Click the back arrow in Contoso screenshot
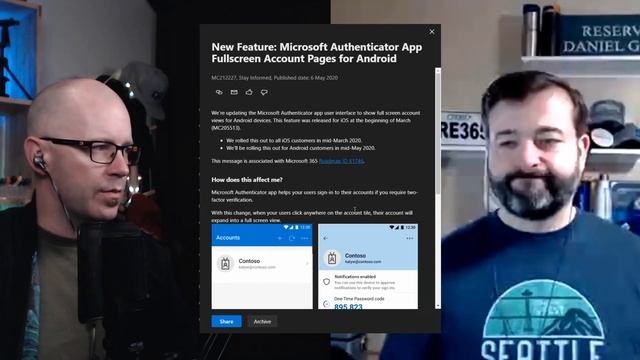This screenshot has height=360, width=640. (325, 238)
